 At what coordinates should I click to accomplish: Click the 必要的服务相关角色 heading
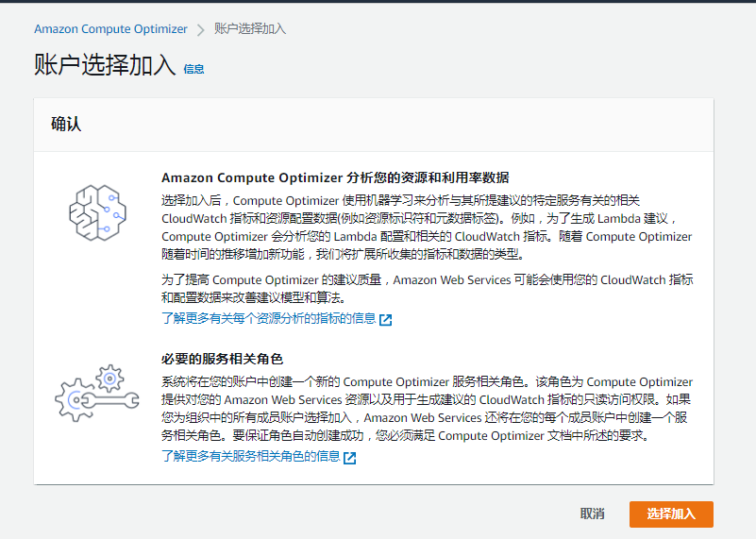click(x=222, y=359)
